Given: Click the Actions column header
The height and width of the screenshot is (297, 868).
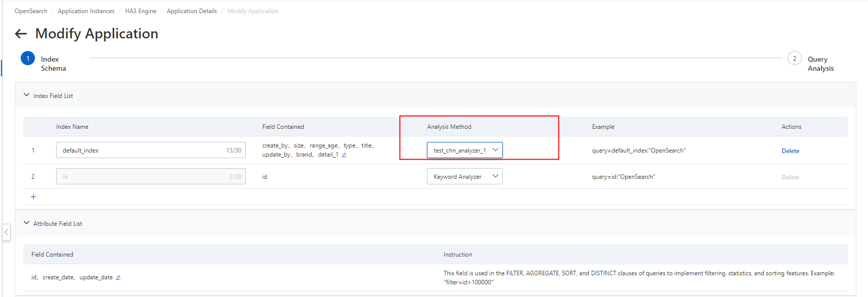Looking at the screenshot, I should pyautogui.click(x=791, y=127).
